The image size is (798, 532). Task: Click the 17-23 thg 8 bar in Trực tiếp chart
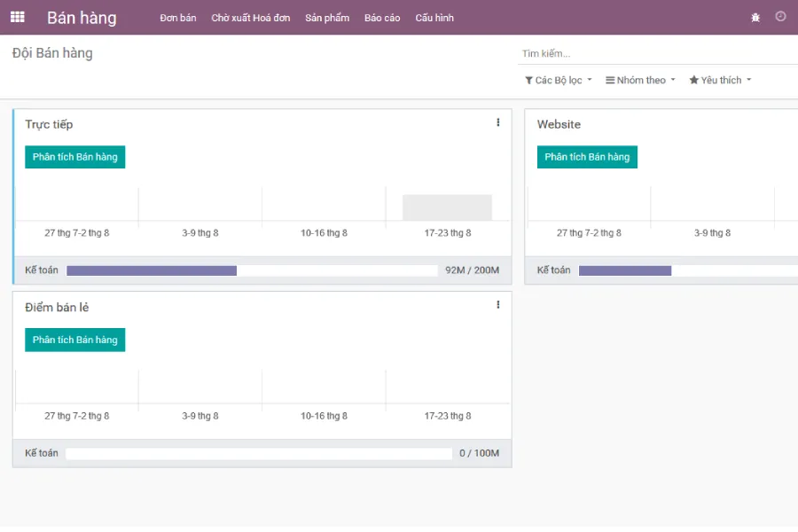pyautogui.click(x=447, y=207)
